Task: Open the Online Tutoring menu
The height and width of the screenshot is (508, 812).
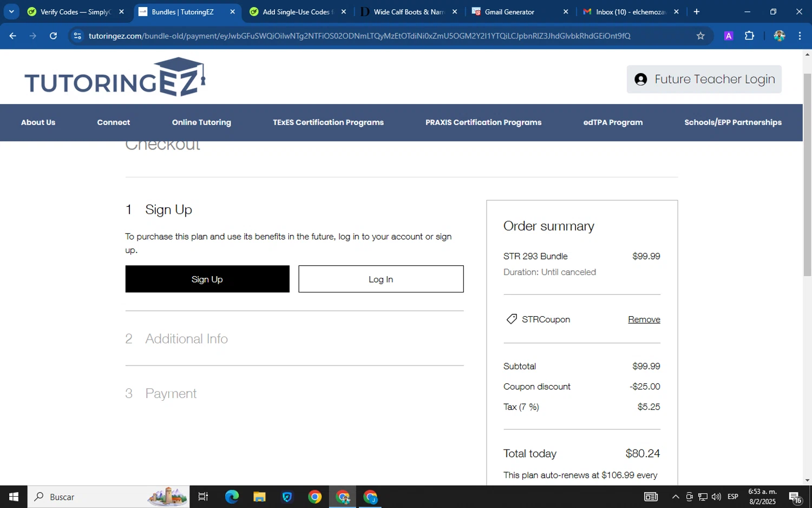Action: click(x=201, y=122)
